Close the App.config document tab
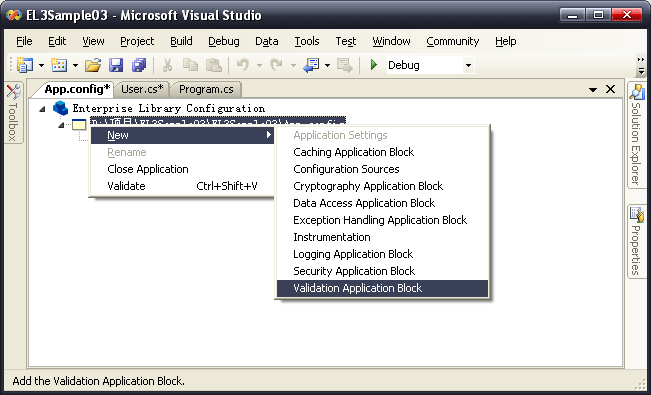Image resolution: width=651 pixels, height=395 pixels. point(610,89)
